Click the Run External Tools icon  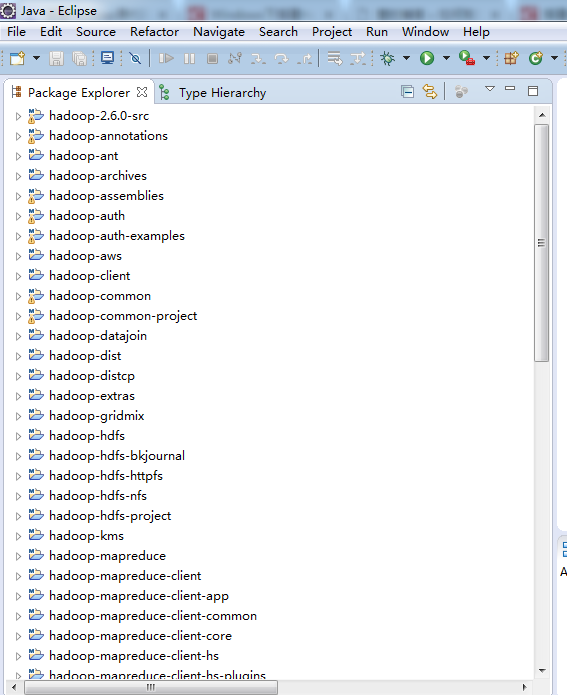(x=467, y=58)
